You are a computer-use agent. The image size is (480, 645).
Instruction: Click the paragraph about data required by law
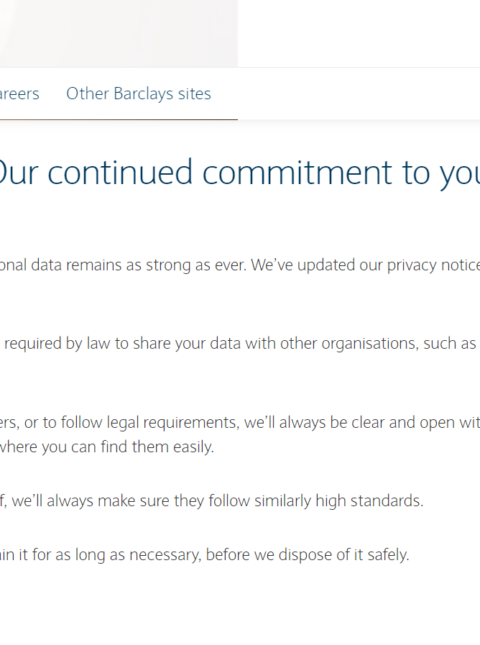(x=240, y=343)
